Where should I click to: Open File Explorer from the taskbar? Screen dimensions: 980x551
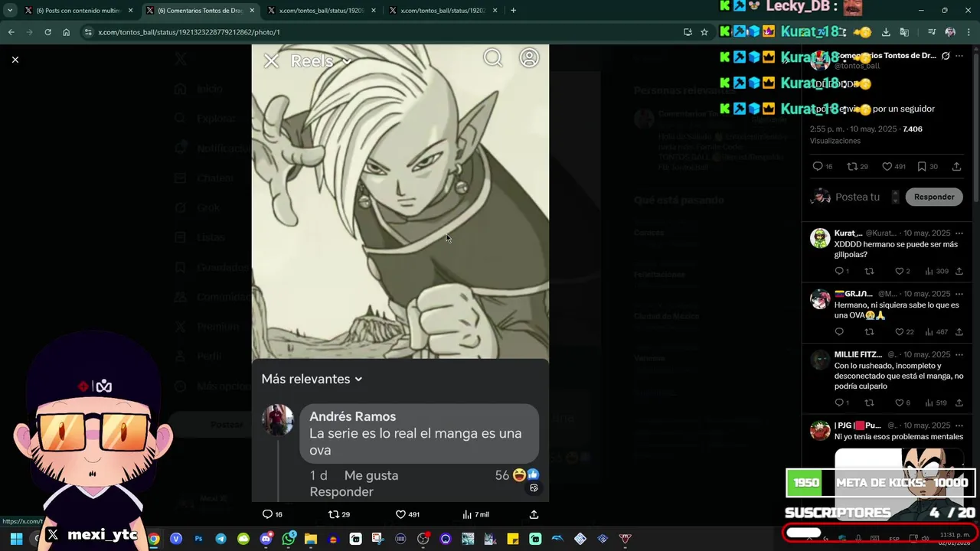tap(311, 539)
